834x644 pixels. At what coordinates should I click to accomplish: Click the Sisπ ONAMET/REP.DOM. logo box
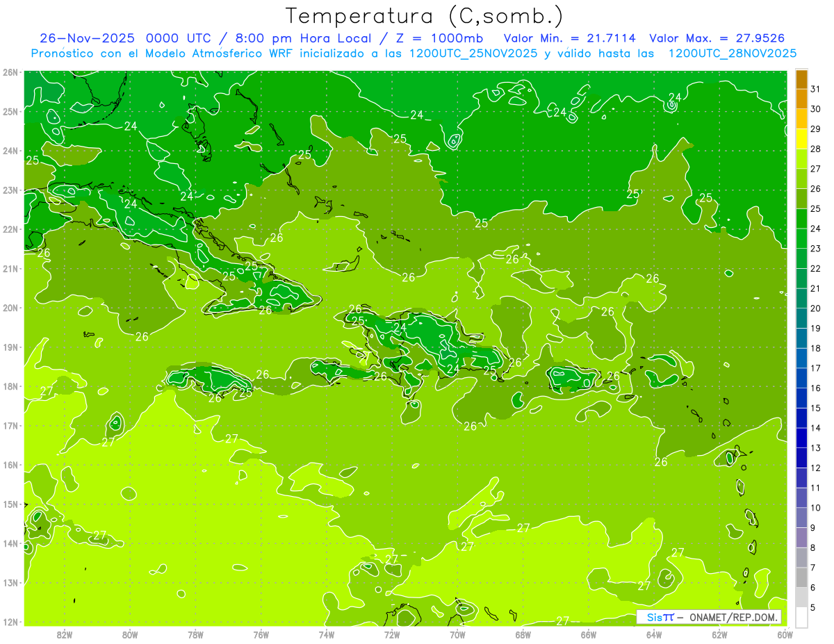click(709, 617)
